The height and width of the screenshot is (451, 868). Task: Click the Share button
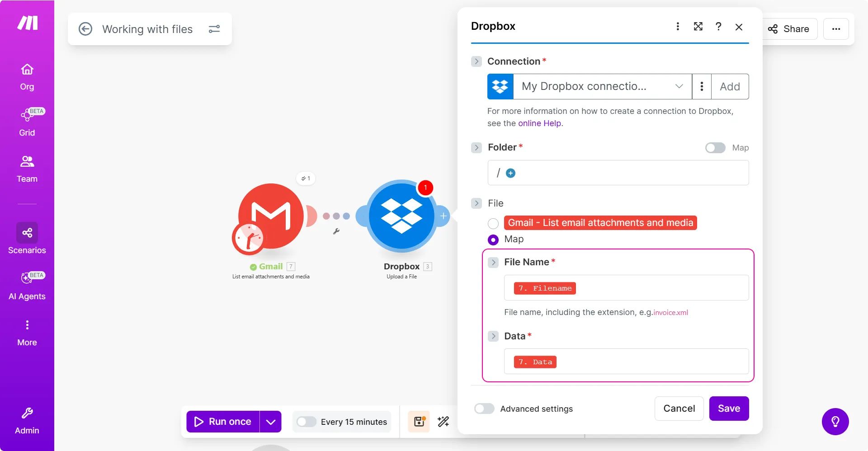pyautogui.click(x=789, y=29)
